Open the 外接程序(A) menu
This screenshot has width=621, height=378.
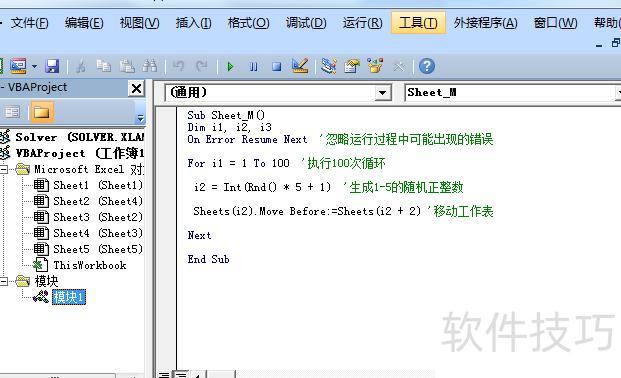[x=486, y=23]
